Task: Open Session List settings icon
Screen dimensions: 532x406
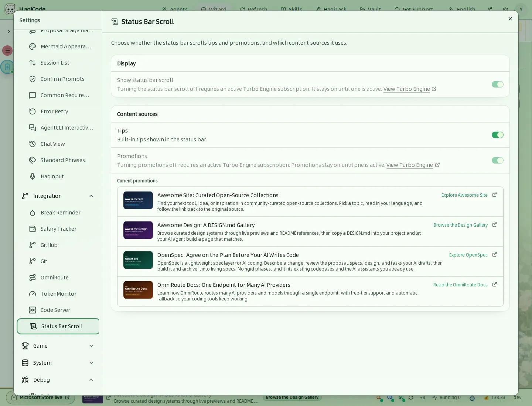Action: 33,63
